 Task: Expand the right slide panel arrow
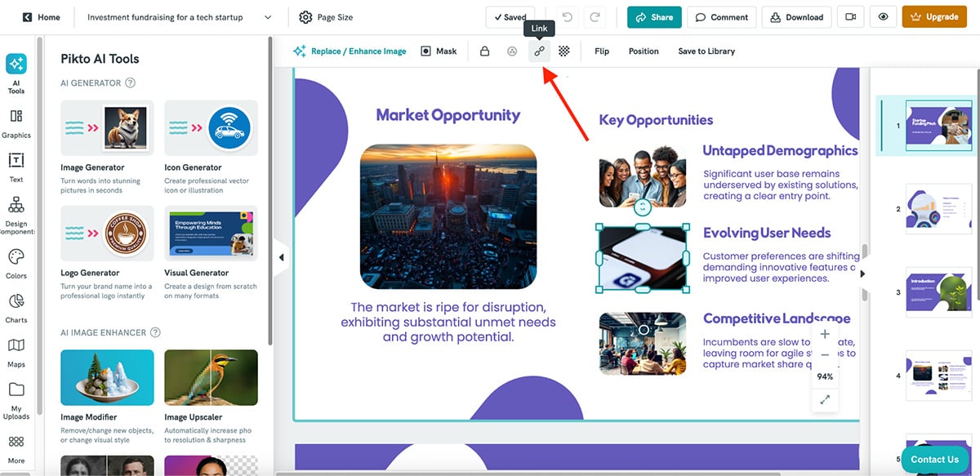(863, 274)
